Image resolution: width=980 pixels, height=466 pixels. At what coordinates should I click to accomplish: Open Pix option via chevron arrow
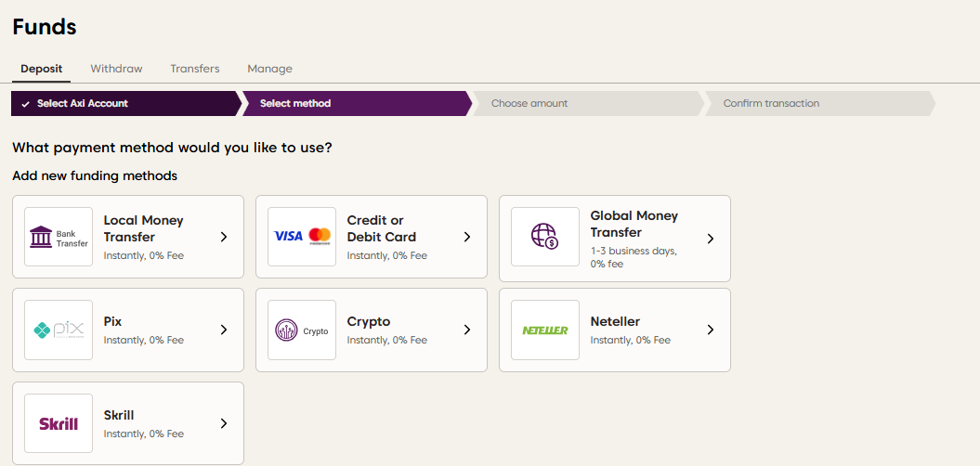224,330
